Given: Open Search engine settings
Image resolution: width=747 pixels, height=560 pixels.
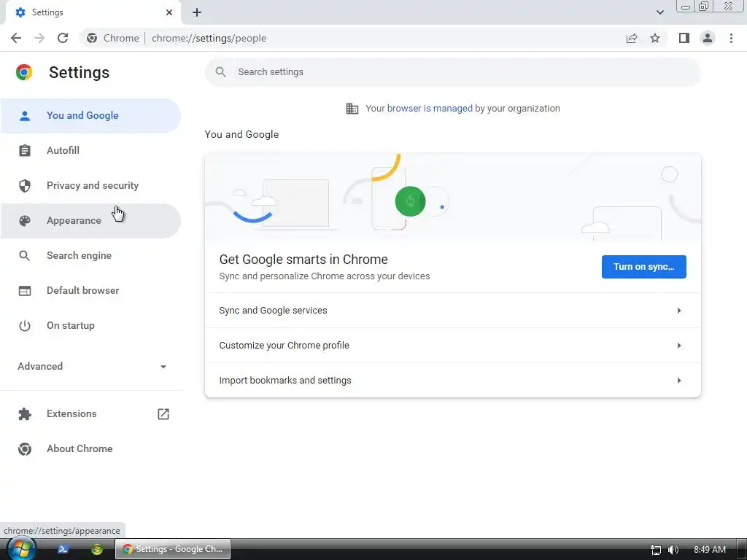Looking at the screenshot, I should pos(90,256).
